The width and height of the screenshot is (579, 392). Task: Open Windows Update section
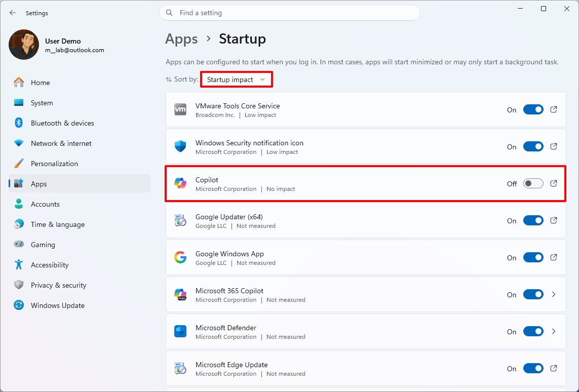click(x=80, y=305)
